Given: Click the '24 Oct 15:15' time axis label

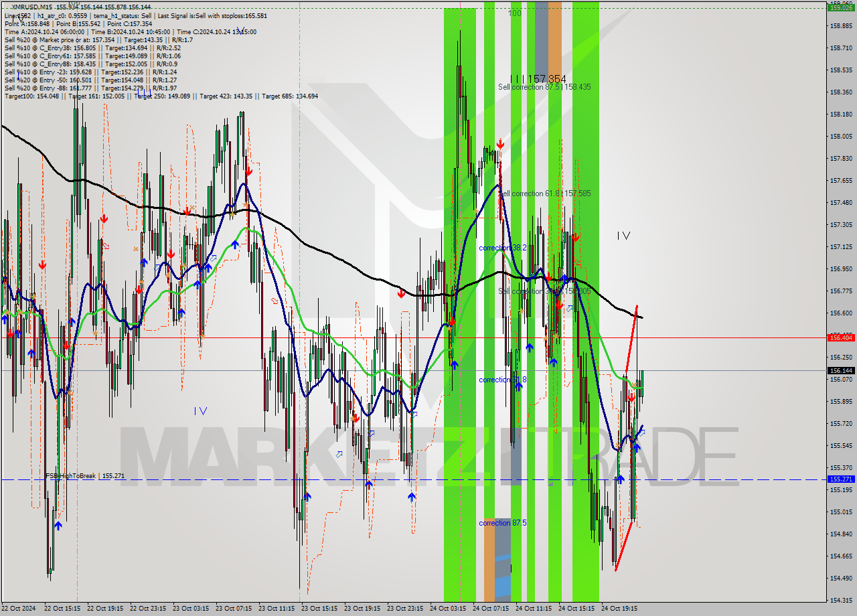Looking at the screenshot, I should click(x=576, y=609).
